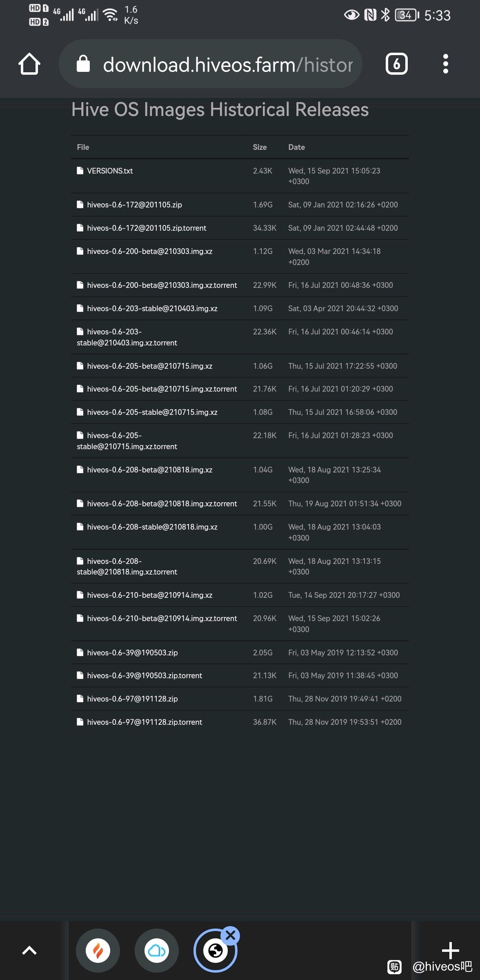Click the download.hiveos.farm address bar
Viewport: 480px width, 980px height.
tap(227, 65)
